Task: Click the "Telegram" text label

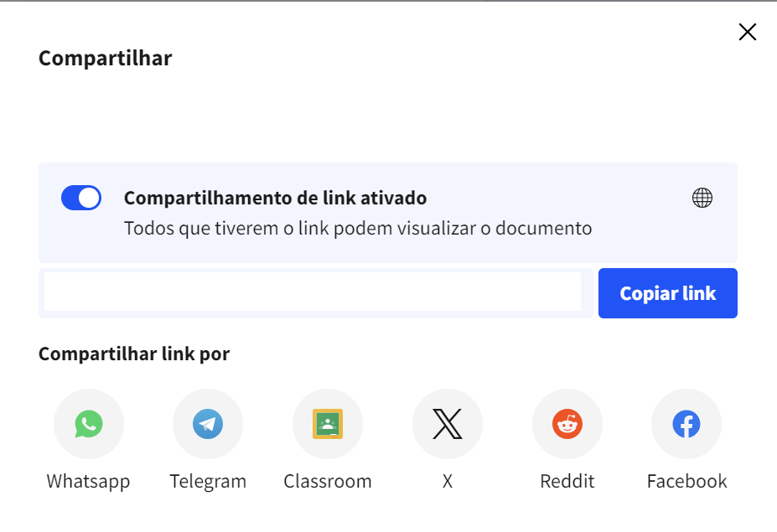Action: [x=208, y=482]
